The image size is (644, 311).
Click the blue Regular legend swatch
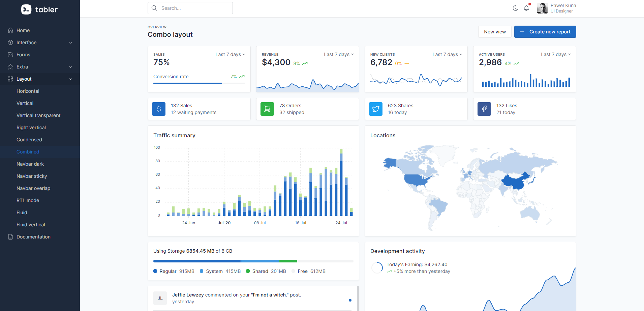point(155,271)
